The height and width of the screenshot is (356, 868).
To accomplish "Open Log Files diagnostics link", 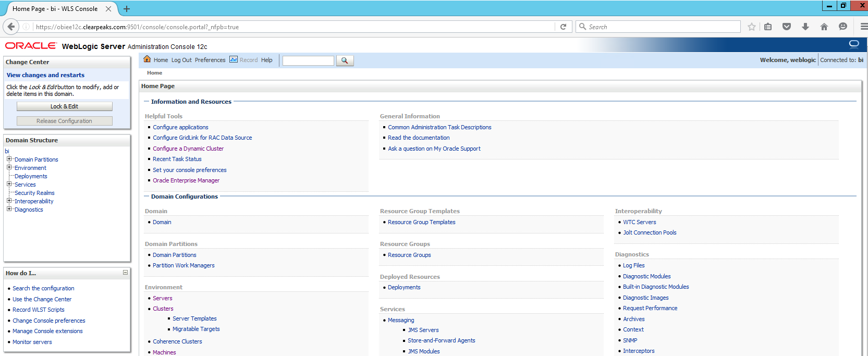I will pos(634,265).
